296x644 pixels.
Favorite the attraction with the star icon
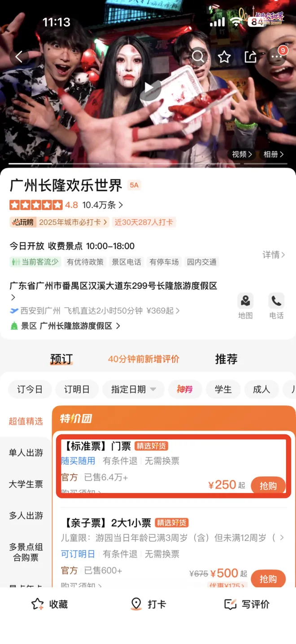224,57
